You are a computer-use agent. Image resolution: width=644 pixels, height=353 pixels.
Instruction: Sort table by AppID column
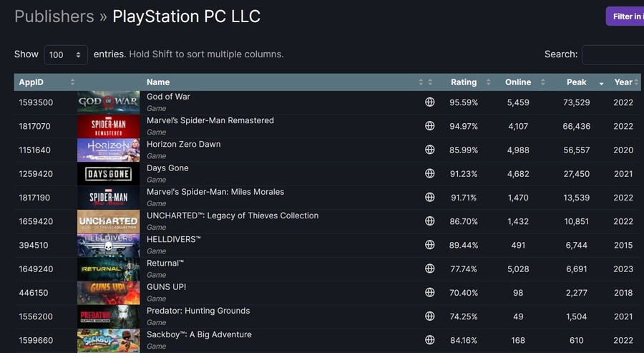(x=32, y=82)
